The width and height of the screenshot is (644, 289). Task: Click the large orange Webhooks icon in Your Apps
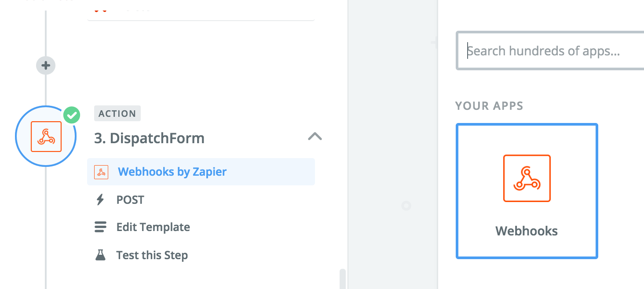point(527,178)
